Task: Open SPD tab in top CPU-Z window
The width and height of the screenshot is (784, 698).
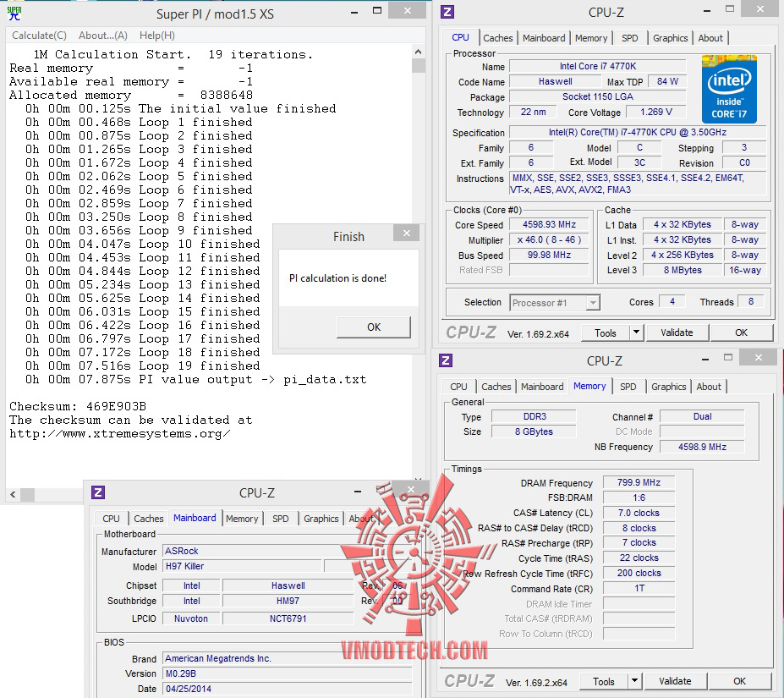Action: coord(629,38)
